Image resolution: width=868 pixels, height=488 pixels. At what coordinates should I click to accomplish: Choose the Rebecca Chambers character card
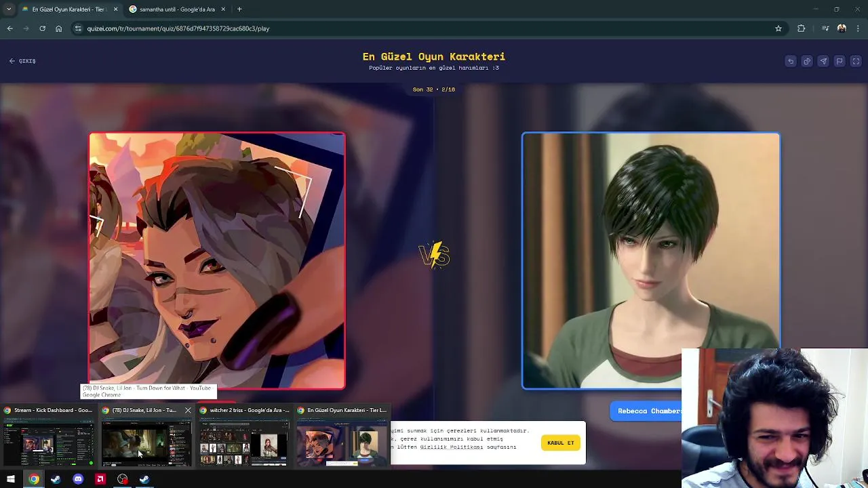651,261
